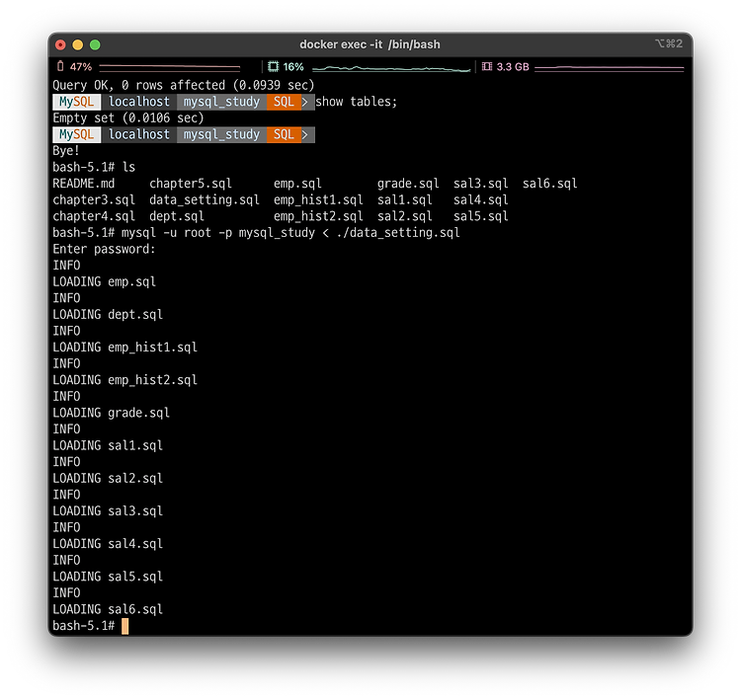Click the 'LOADING emp_hist2.sql' line
Image resolution: width=741 pixels, height=700 pixels.
124,380
